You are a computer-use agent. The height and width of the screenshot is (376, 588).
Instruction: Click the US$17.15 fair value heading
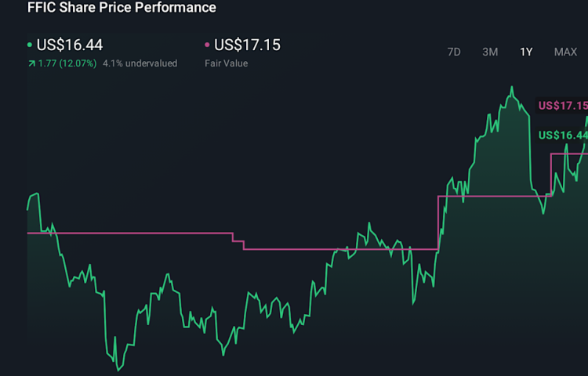pos(247,45)
